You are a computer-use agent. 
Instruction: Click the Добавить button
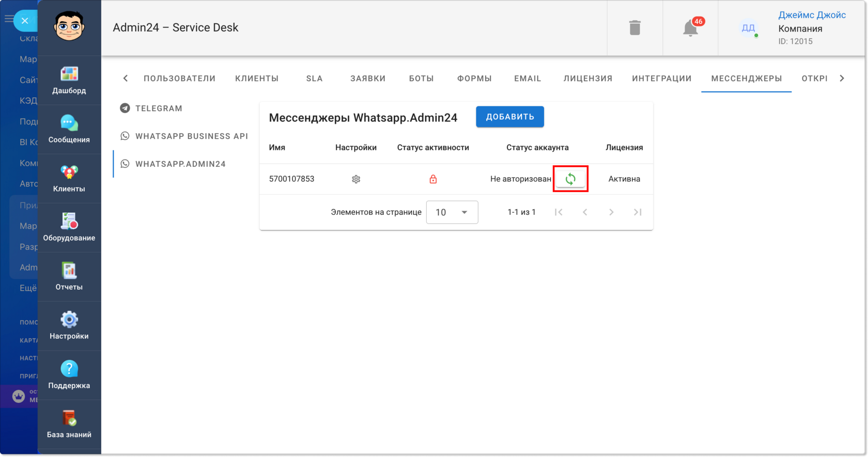click(x=510, y=117)
